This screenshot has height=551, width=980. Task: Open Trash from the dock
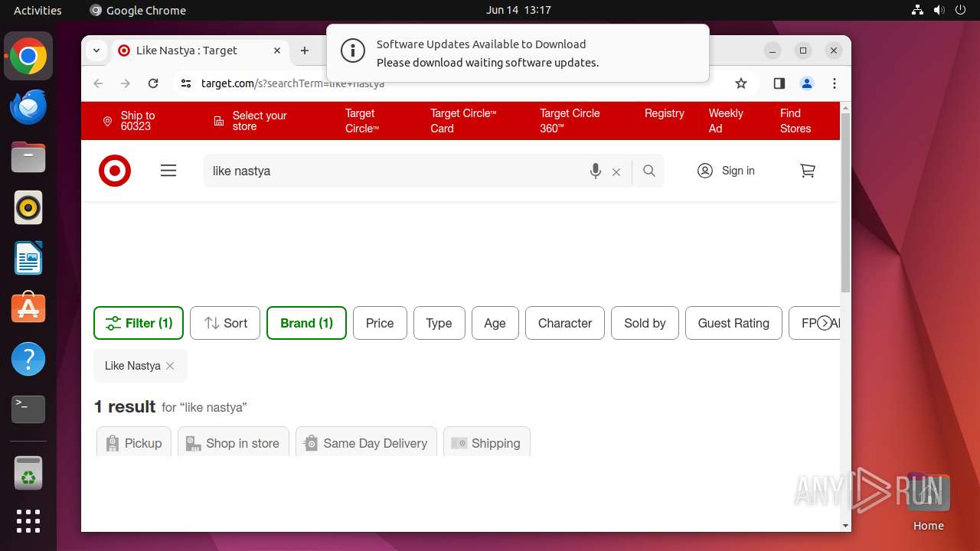28,473
